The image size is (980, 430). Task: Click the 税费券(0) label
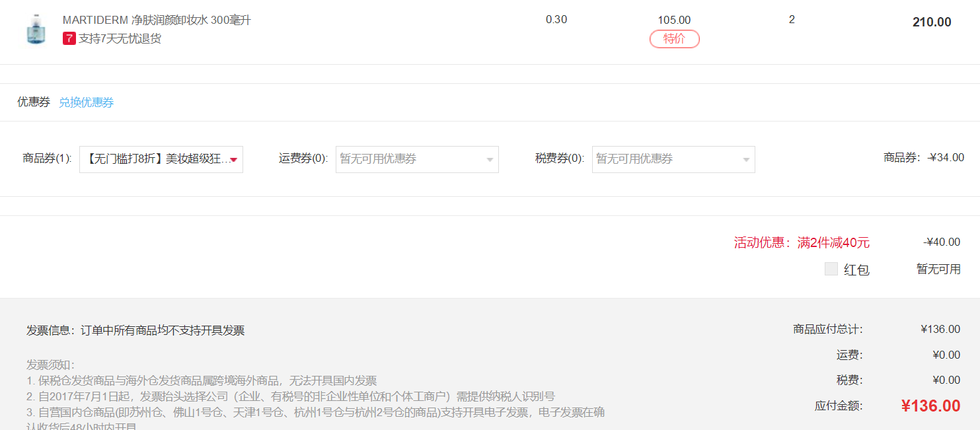pos(560,159)
